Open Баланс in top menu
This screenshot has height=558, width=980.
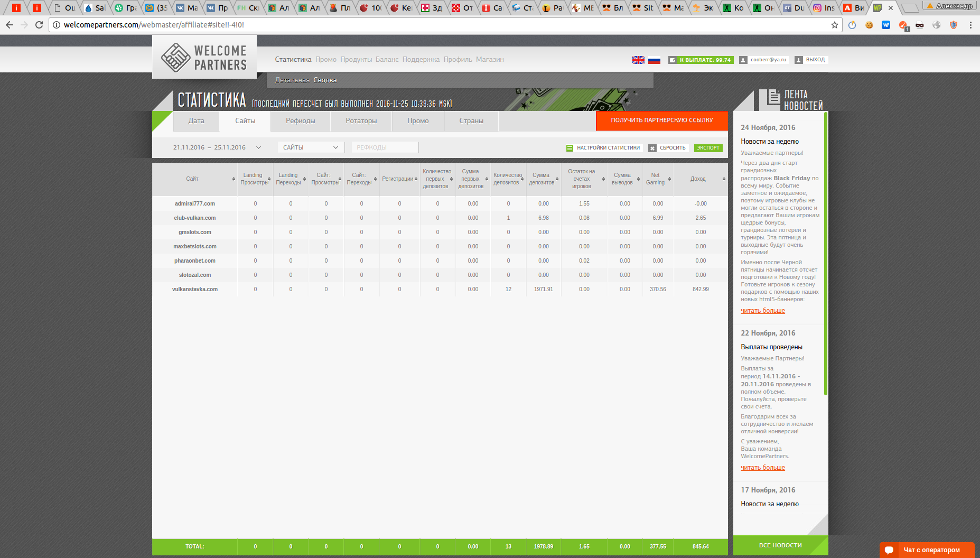(387, 60)
